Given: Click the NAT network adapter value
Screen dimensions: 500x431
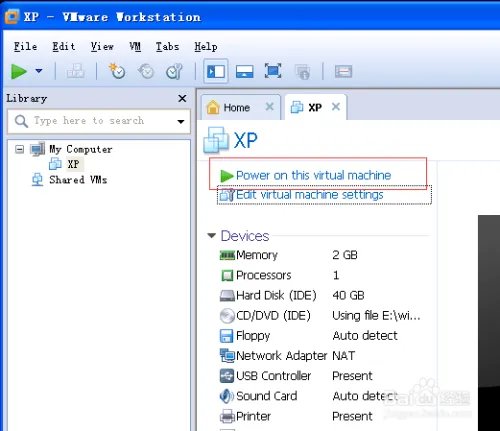Looking at the screenshot, I should (344, 356).
